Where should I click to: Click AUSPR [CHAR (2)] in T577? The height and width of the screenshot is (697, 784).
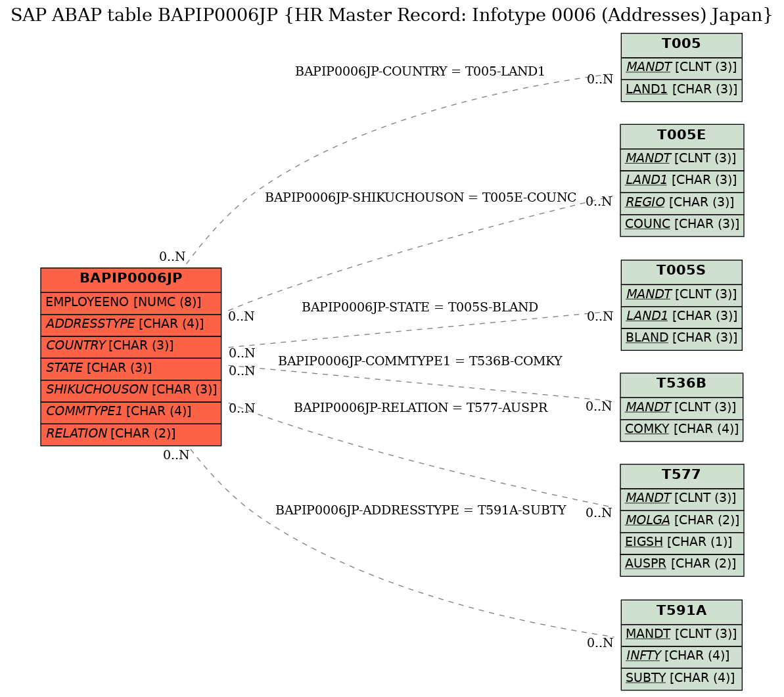click(x=681, y=564)
